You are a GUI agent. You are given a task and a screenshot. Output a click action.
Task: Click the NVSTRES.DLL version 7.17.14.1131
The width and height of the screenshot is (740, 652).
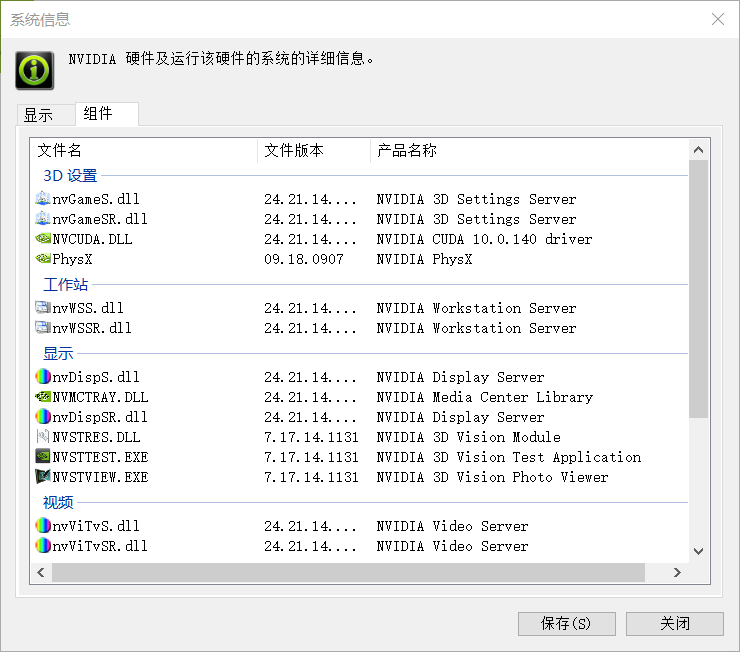coord(311,437)
